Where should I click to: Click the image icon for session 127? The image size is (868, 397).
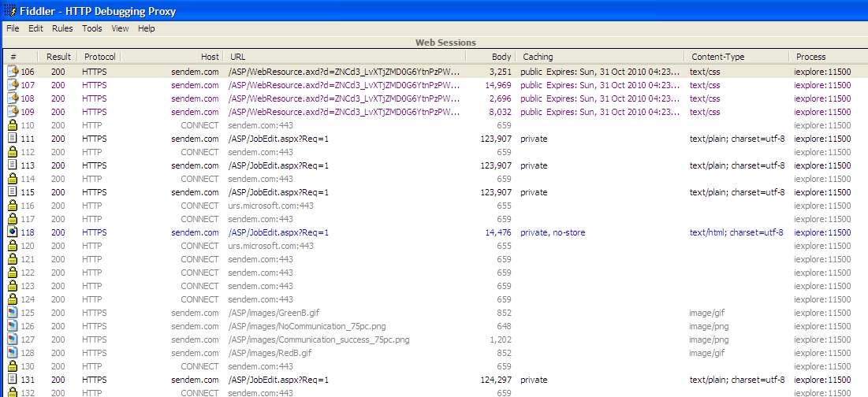(x=12, y=339)
